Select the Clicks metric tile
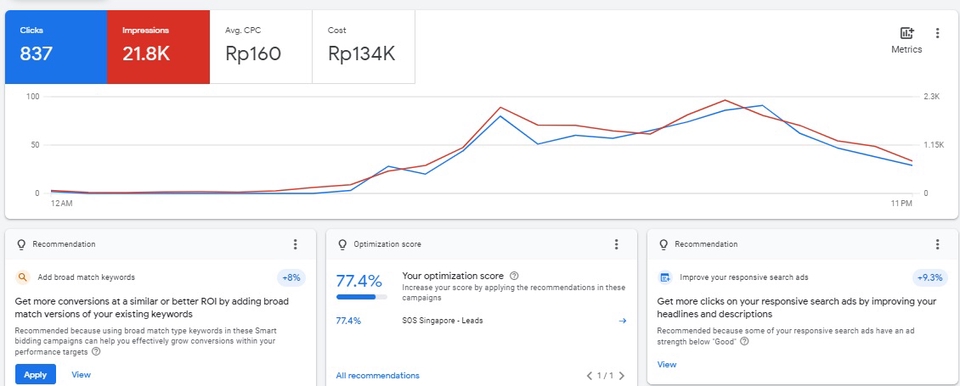Viewport: 960px width, 386px height. [56, 47]
